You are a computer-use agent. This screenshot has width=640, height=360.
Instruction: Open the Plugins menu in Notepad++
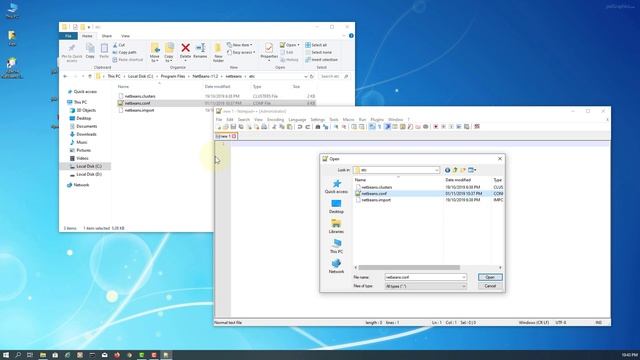pos(377,120)
